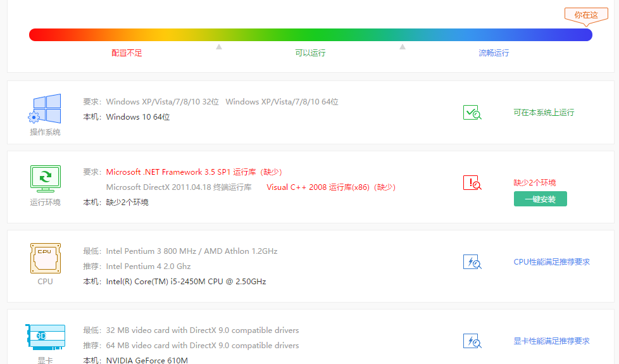Click the 你在这 position marker bubble
Viewport: 619px width, 364px height.
tap(586, 16)
